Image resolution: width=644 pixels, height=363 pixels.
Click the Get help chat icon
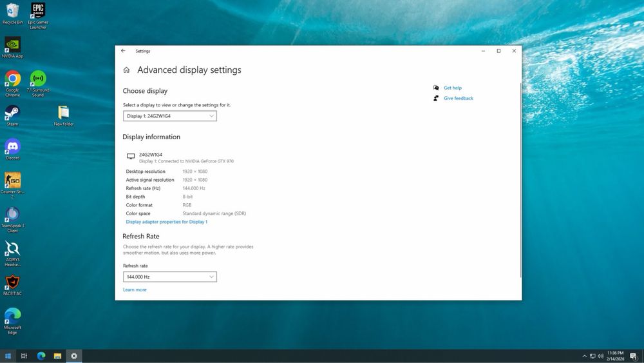click(x=436, y=88)
